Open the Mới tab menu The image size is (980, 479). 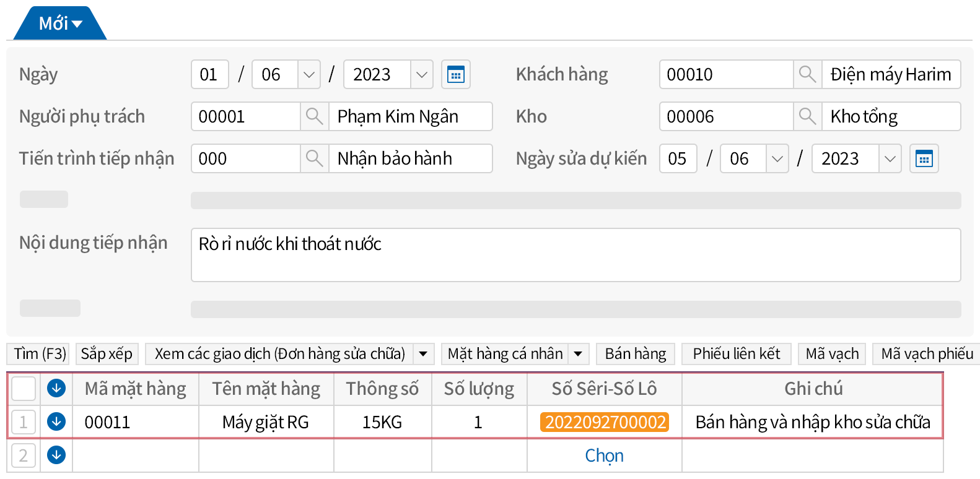coord(60,24)
